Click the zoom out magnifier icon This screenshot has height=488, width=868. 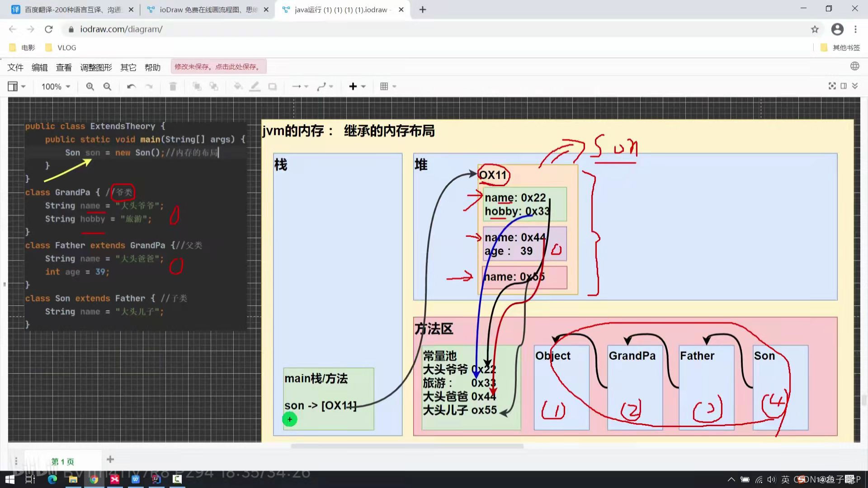click(107, 86)
